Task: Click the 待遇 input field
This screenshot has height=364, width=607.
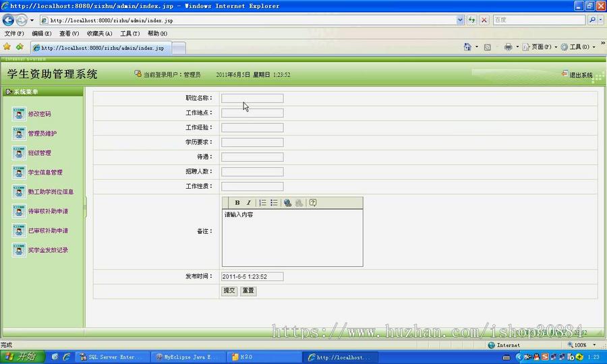Action: pos(252,157)
